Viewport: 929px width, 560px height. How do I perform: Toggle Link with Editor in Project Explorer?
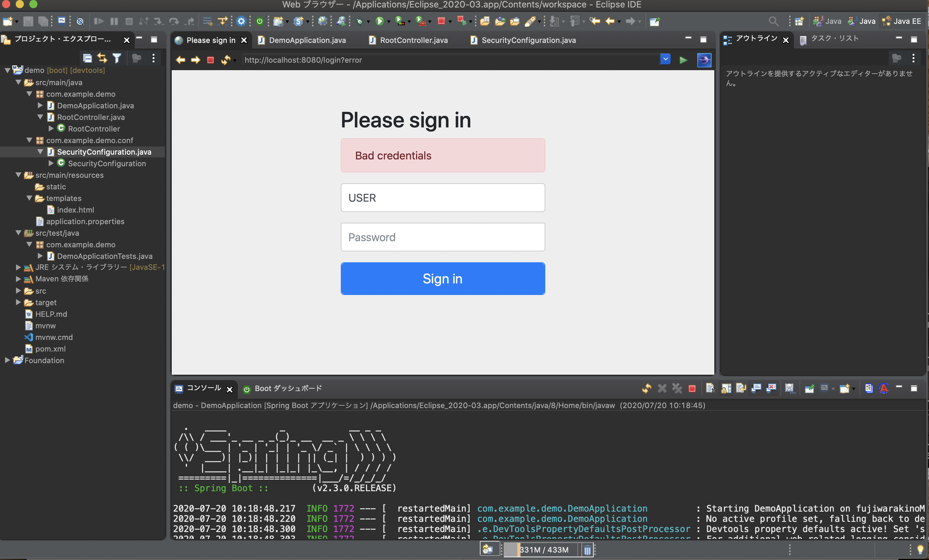click(x=102, y=58)
